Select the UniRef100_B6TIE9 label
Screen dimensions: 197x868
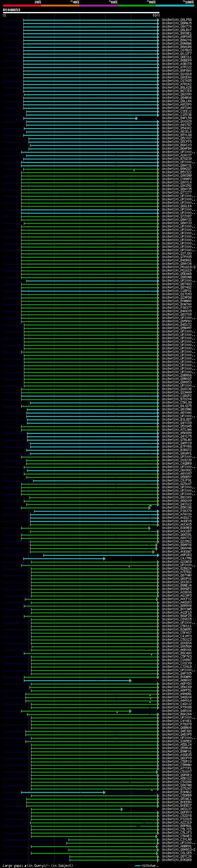pyautogui.click(x=177, y=91)
